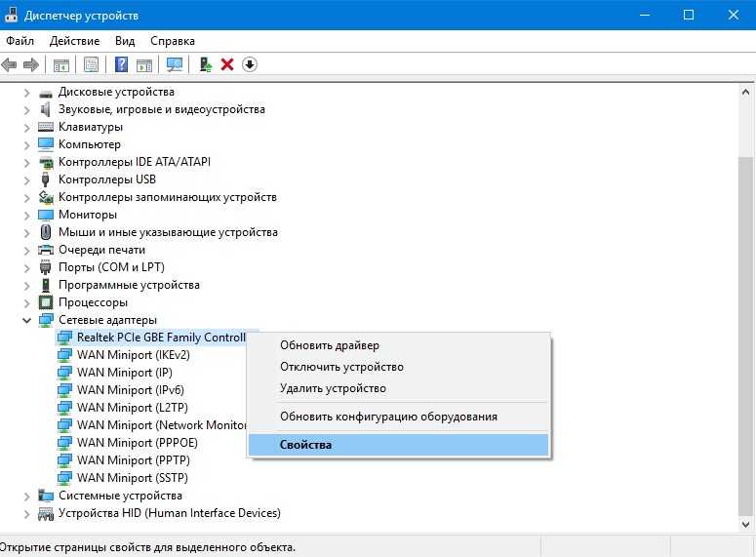The width and height of the screenshot is (756, 557).
Task: Click the mouse icon of pointing devices
Action: [x=46, y=232]
